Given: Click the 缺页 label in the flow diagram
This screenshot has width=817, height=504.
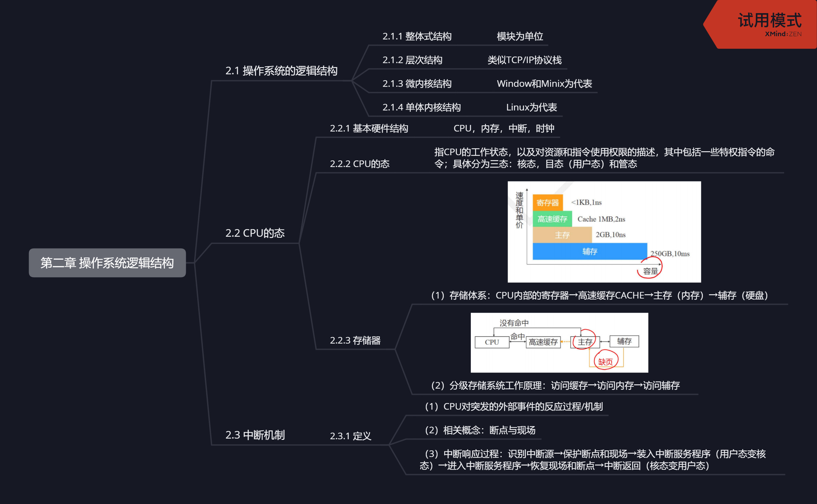Looking at the screenshot, I should point(605,362).
